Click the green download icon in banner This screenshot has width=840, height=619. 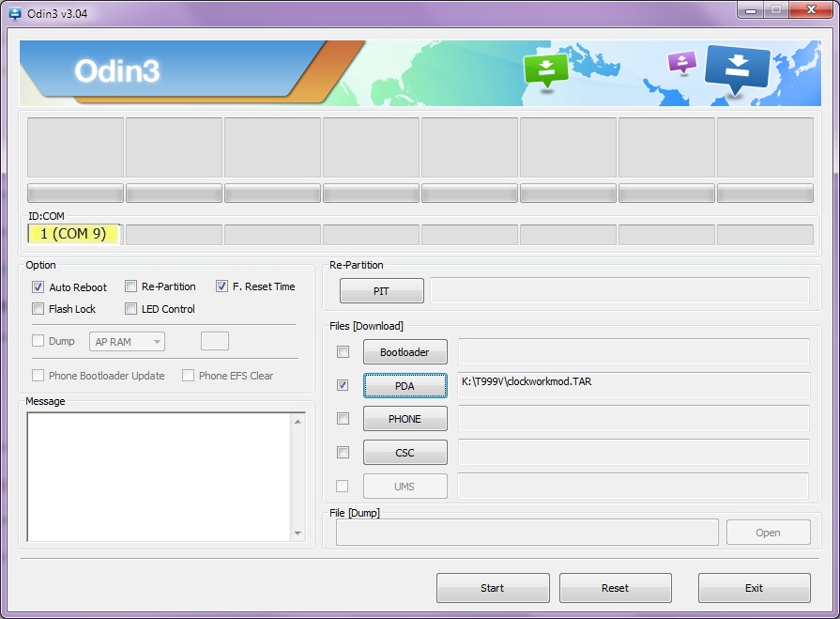(x=546, y=70)
